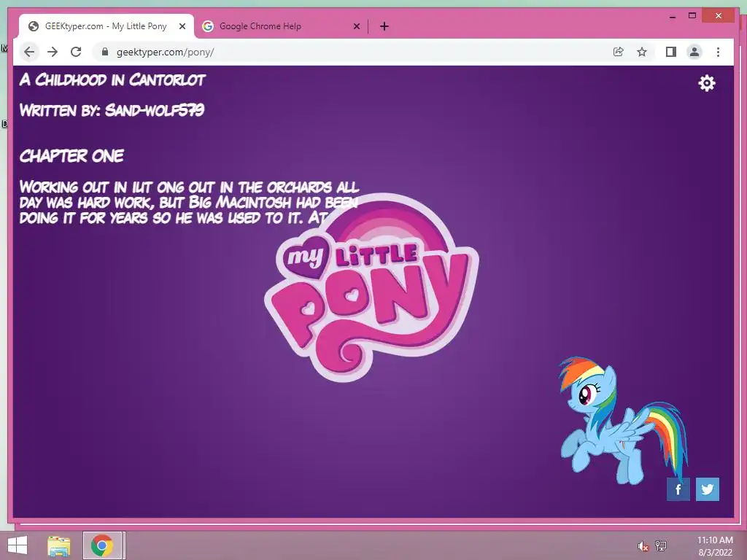Image resolution: width=747 pixels, height=560 pixels.
Task: View site information lock icon
Action: click(x=105, y=52)
